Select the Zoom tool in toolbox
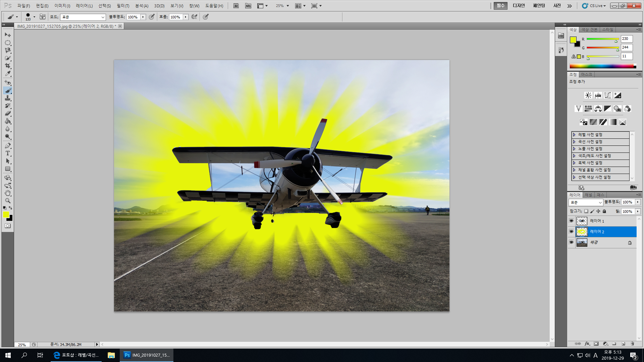Viewport: 644px width, 362px height. [8, 201]
